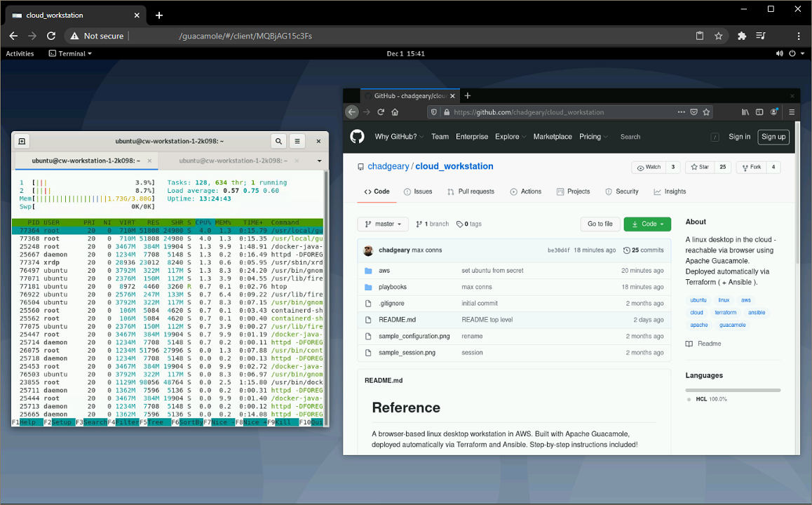Open the Issues tab of repository

[x=418, y=191]
